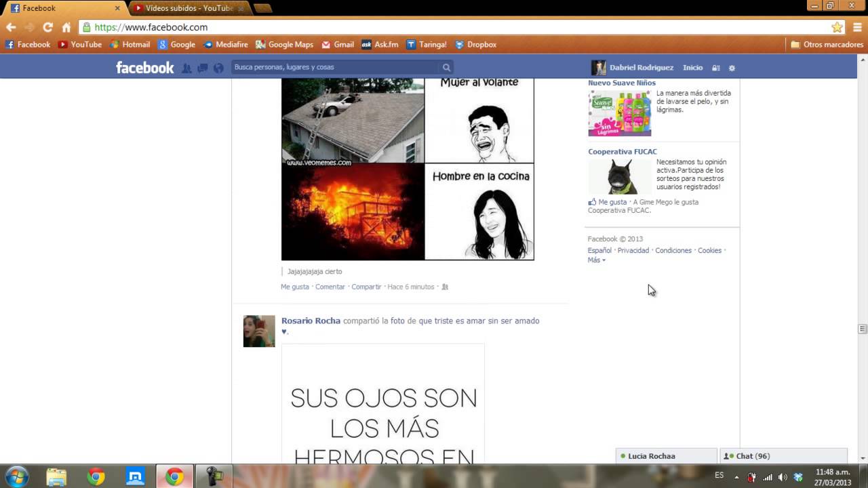Click the Chrome forward arrow
The height and width of the screenshot is (488, 868).
click(29, 27)
